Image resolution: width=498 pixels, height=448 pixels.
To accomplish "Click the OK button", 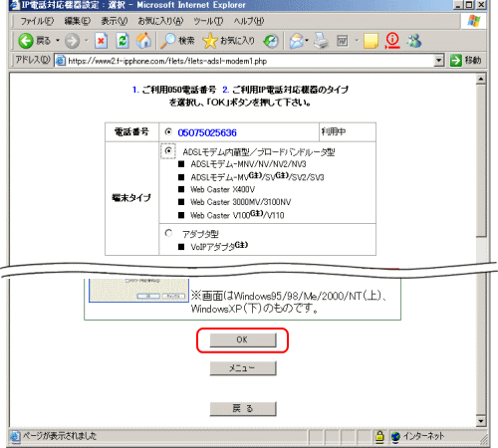I will click(243, 340).
